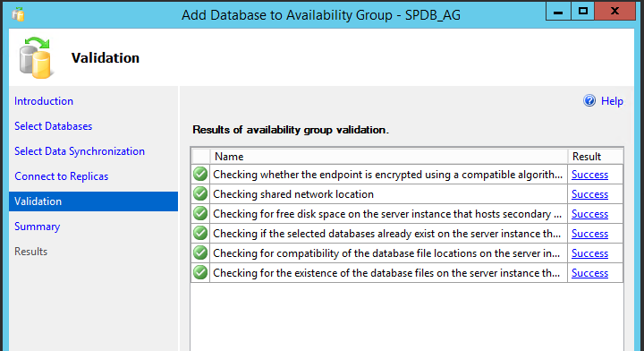Click green check icon for shared network location
644x351 pixels.
tap(200, 194)
